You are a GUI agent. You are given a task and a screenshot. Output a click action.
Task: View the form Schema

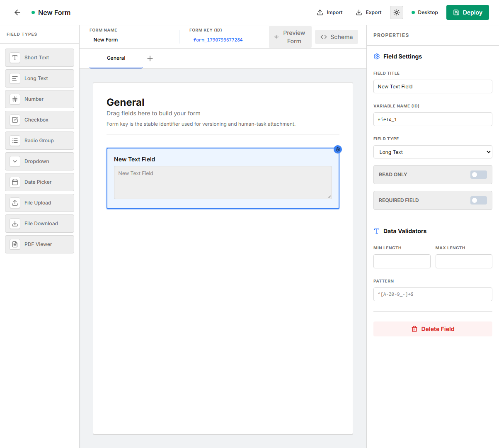[337, 37]
